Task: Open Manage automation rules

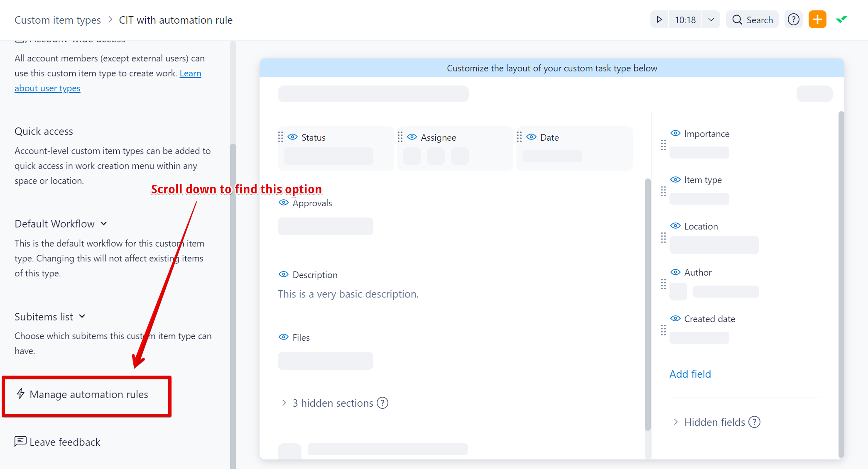Action: click(88, 394)
